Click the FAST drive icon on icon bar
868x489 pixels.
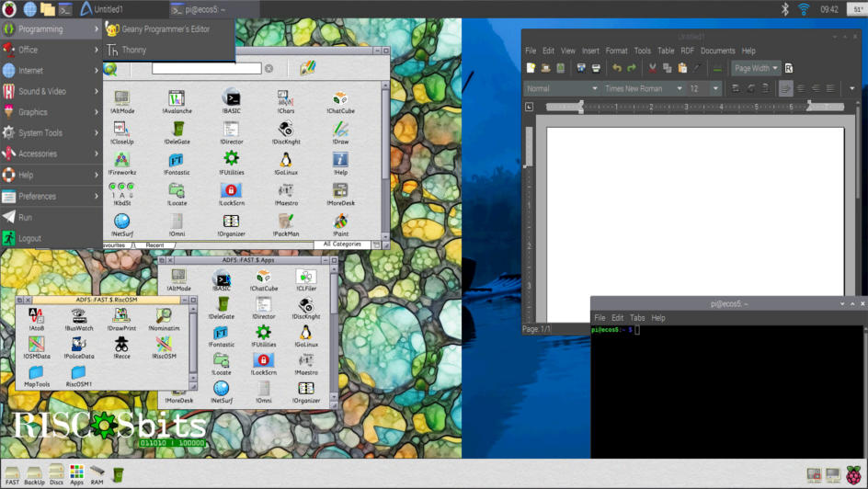(12, 474)
